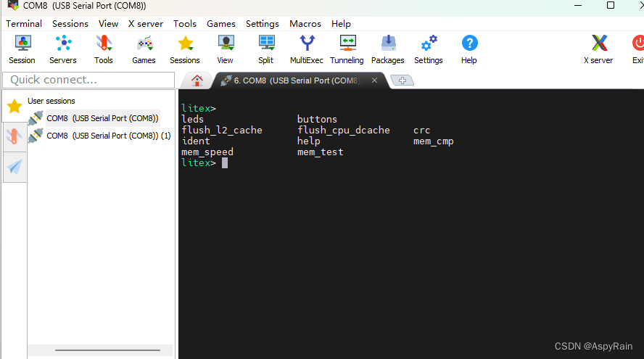Select the yellow star sessions sidebar tab
Screen dimensions: 644x359
click(x=15, y=106)
